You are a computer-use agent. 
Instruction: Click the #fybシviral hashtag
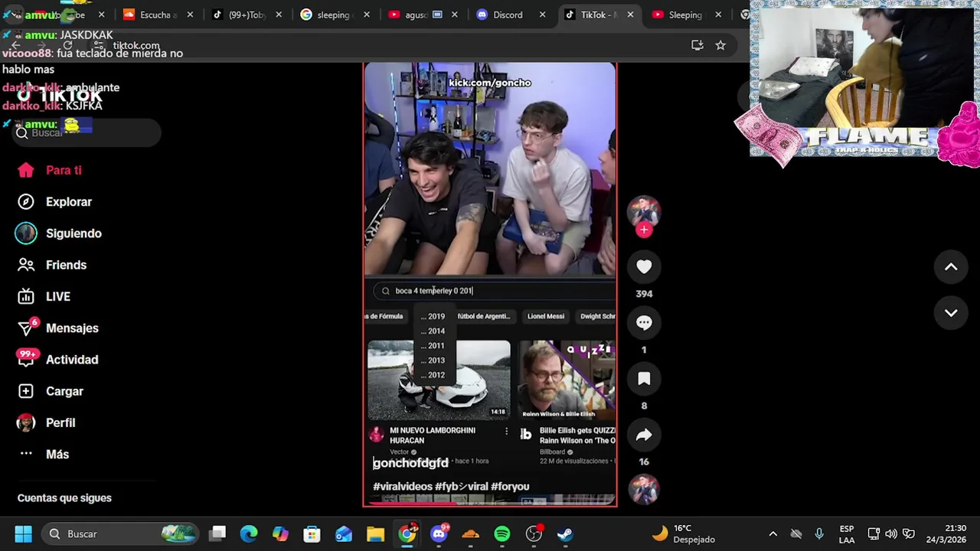coord(462,487)
